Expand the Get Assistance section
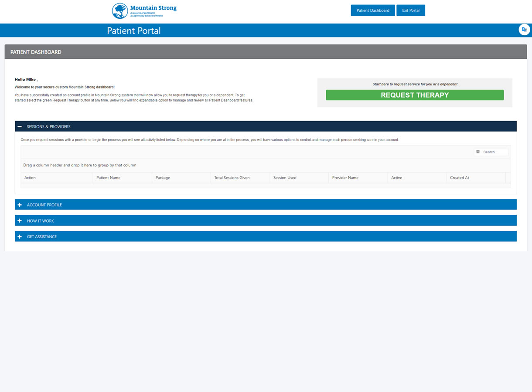 (x=42, y=237)
